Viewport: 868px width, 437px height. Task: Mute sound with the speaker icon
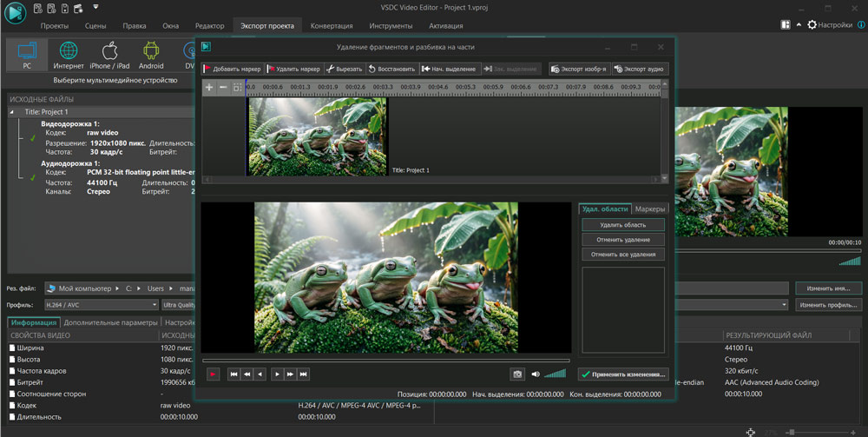(x=535, y=374)
